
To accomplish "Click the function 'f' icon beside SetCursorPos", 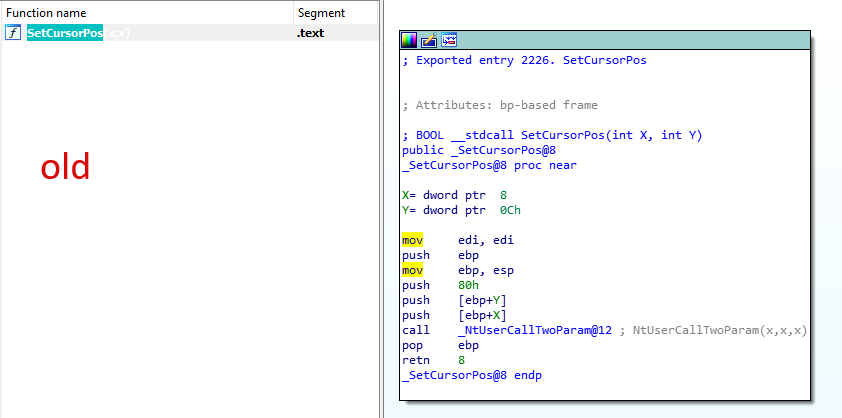I will tap(14, 33).
